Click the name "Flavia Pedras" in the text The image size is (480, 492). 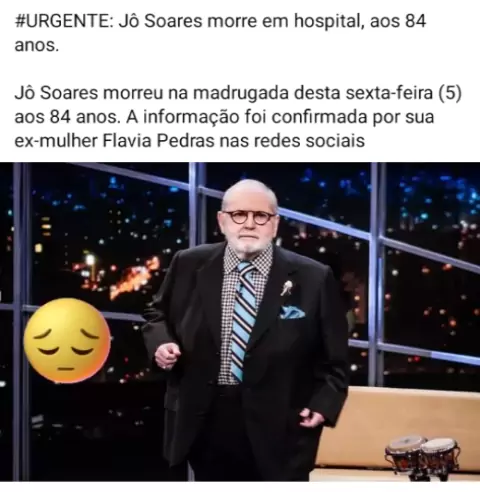click(x=158, y=141)
